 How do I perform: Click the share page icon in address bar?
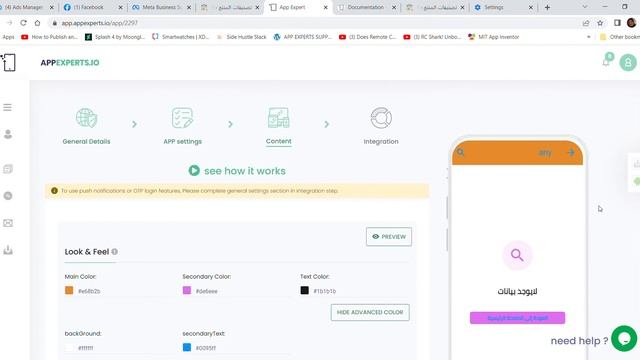[x=586, y=23]
